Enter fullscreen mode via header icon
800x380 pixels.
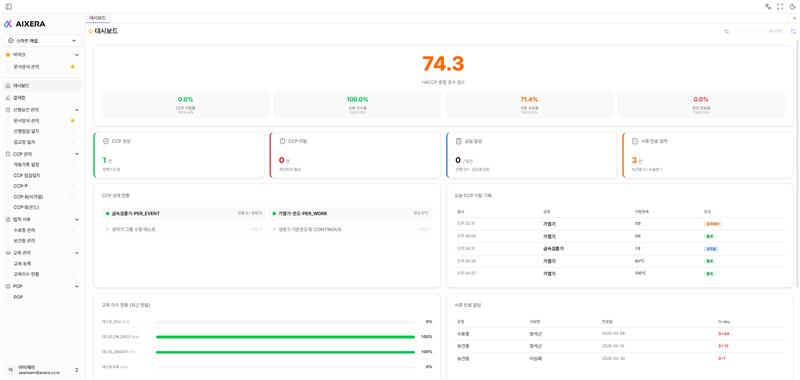coord(780,7)
